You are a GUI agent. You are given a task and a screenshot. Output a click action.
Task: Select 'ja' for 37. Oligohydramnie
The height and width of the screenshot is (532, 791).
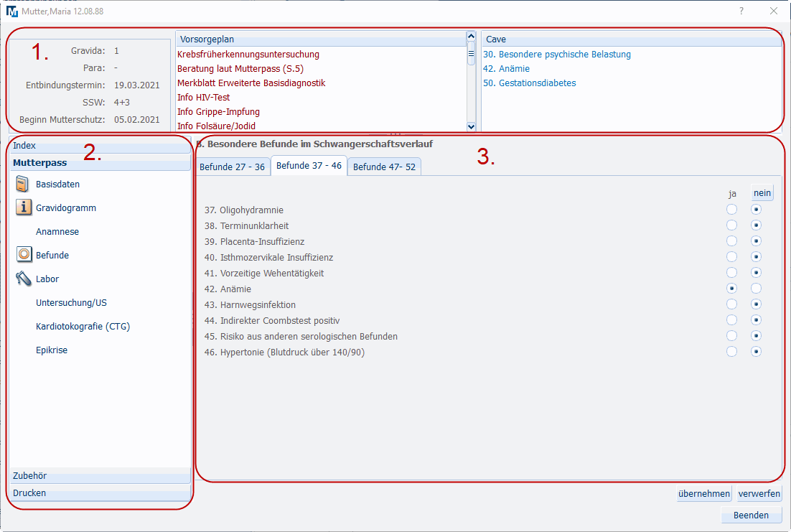tap(731, 210)
